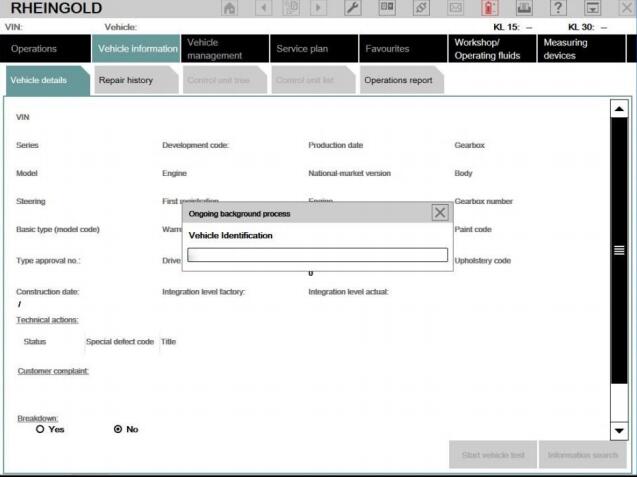Open the Favourites tab
The width and height of the screenshot is (637, 477).
point(403,49)
